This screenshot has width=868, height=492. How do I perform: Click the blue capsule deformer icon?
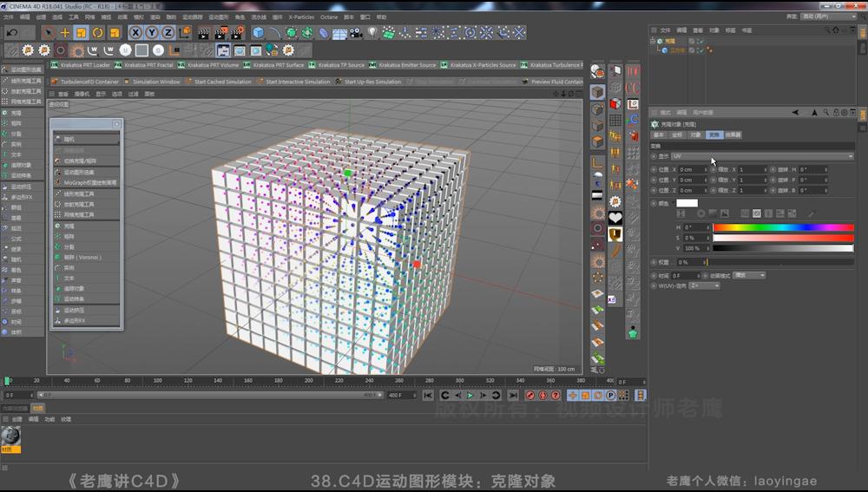point(323,33)
